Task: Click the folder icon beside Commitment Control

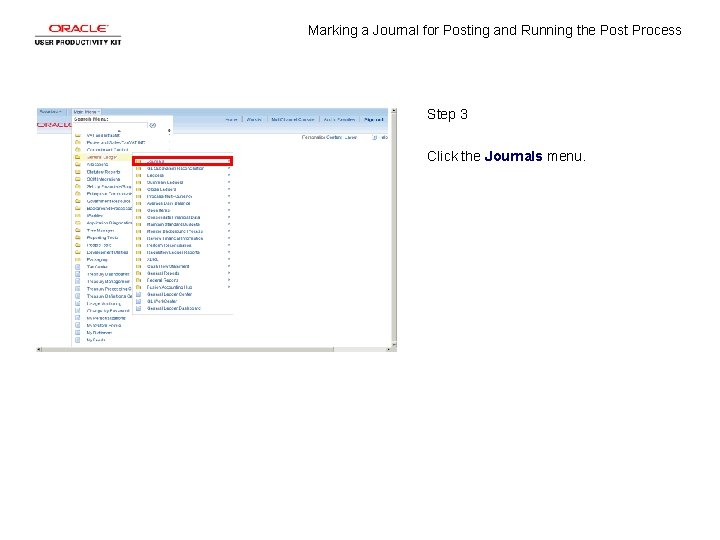Action: pyautogui.click(x=78, y=150)
